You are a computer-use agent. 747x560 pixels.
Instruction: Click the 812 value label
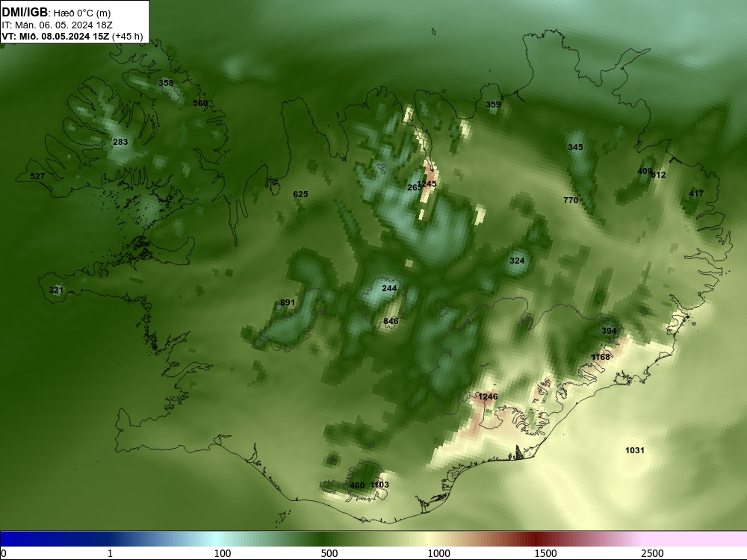(658, 175)
